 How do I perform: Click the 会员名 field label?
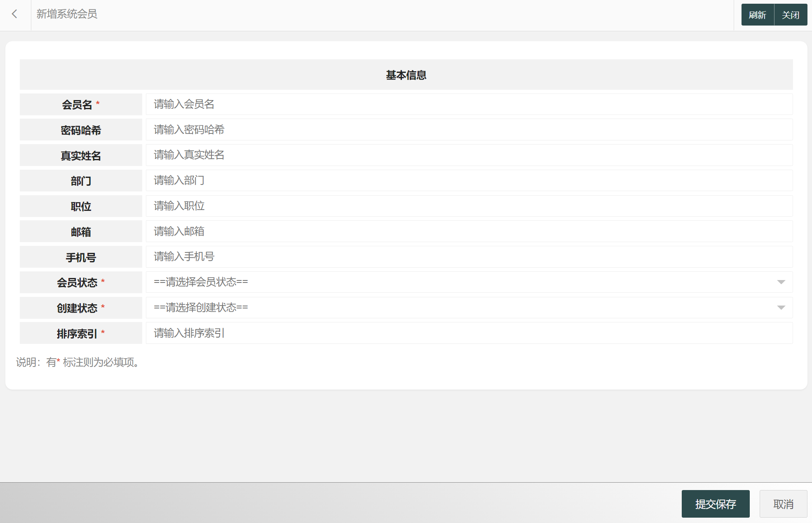click(77, 105)
